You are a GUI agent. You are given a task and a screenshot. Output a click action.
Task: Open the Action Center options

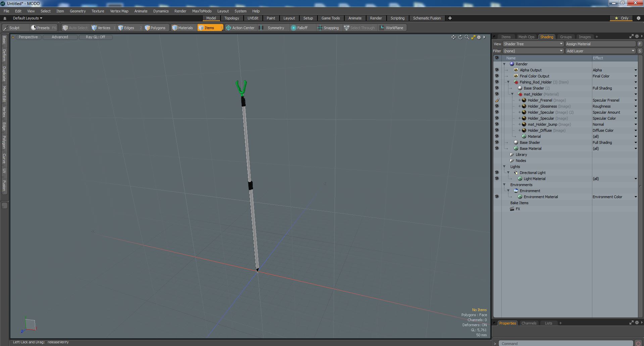point(240,28)
